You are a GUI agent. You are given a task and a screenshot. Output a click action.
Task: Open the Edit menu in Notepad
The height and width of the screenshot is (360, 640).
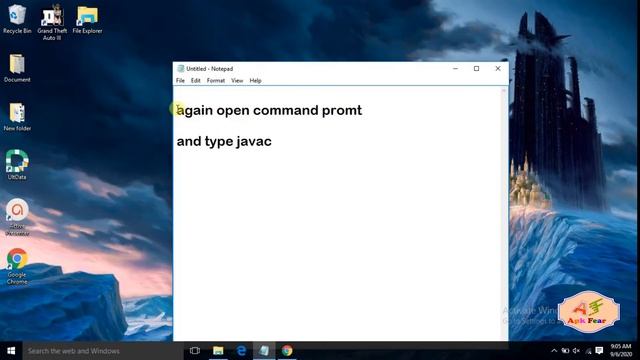(x=196, y=80)
